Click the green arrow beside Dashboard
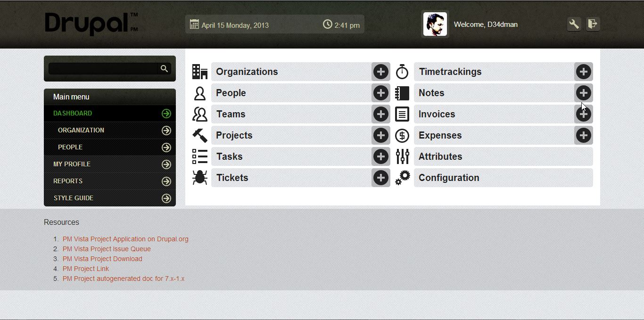Image resolution: width=644 pixels, height=320 pixels. tap(166, 114)
